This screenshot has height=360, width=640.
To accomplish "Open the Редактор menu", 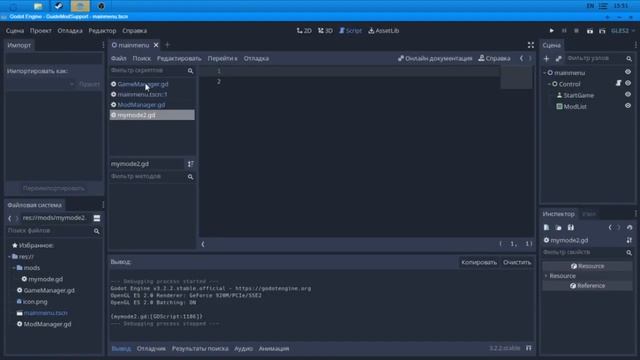I will coord(102,31).
